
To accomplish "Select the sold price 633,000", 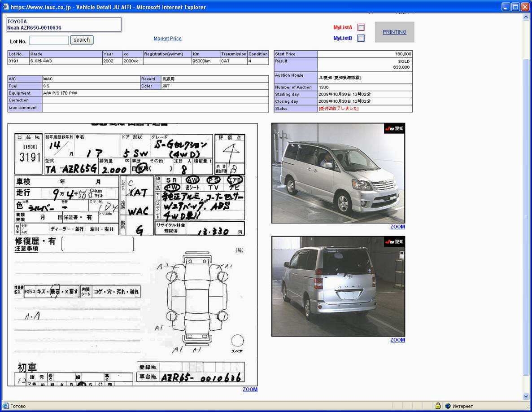I will tap(401, 67).
